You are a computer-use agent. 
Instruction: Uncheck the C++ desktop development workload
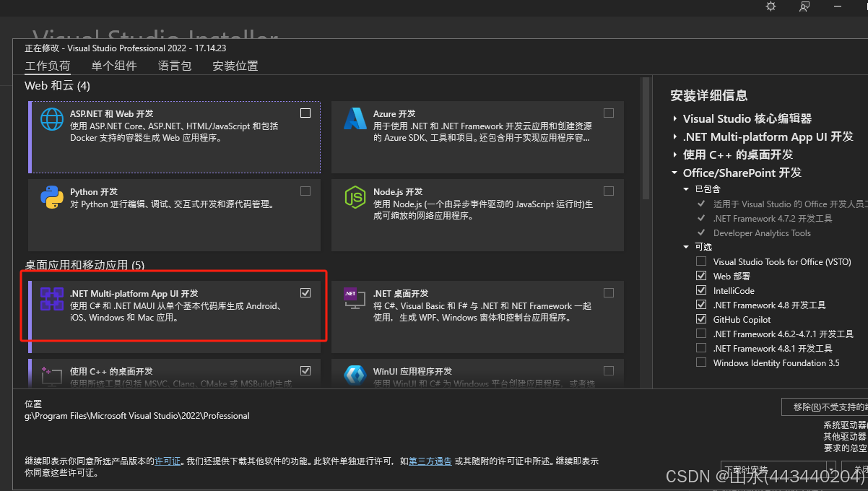tap(305, 371)
